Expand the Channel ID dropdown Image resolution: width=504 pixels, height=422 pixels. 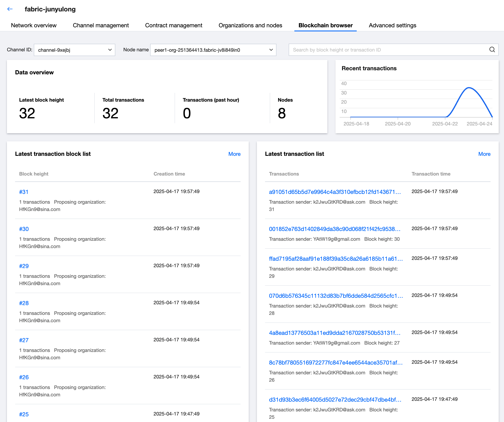click(x=74, y=50)
